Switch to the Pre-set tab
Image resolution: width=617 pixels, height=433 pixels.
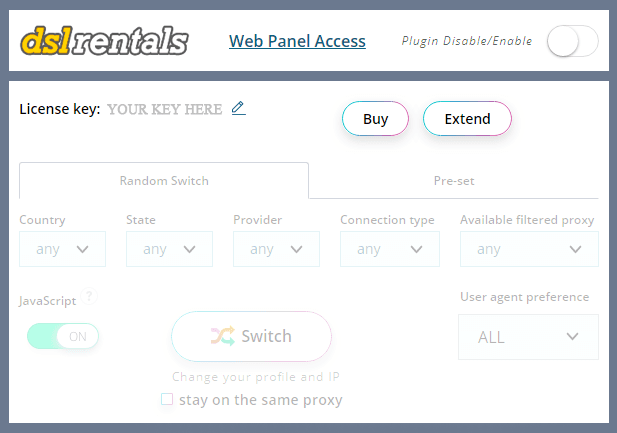[454, 181]
